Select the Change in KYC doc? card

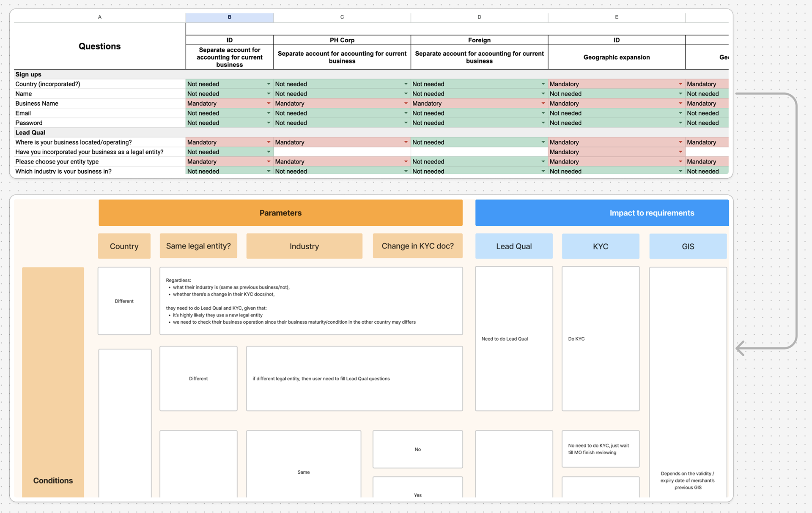pos(417,246)
